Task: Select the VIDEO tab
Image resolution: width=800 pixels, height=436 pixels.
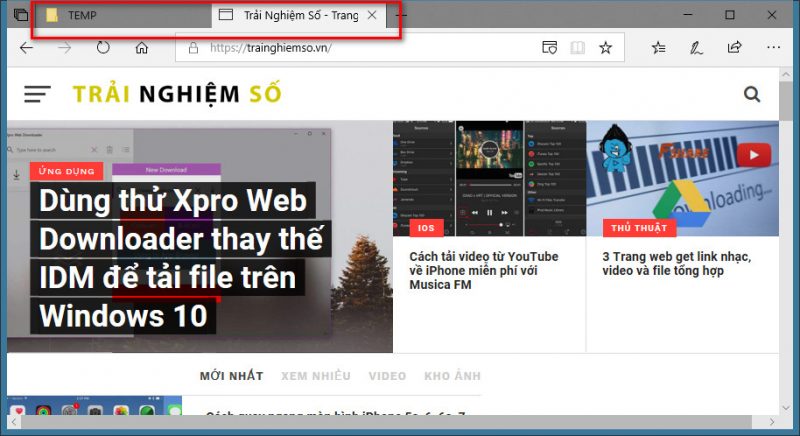Action: coord(387,376)
